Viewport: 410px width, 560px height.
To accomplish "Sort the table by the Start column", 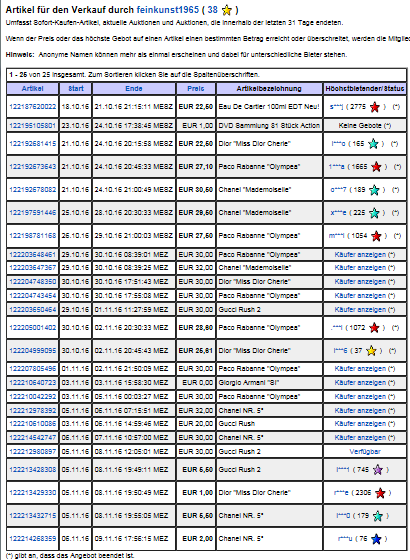I will (76, 89).
